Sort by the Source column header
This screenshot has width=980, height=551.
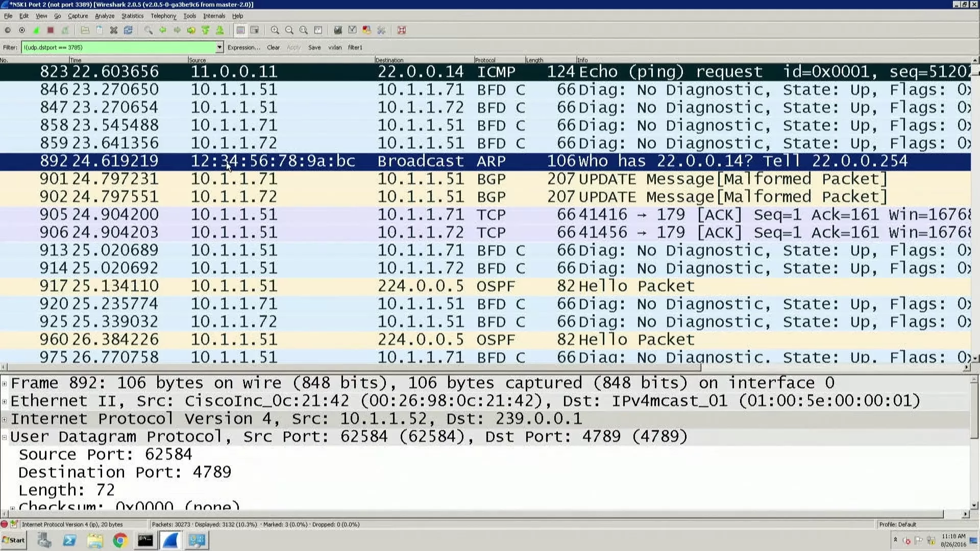click(281, 60)
